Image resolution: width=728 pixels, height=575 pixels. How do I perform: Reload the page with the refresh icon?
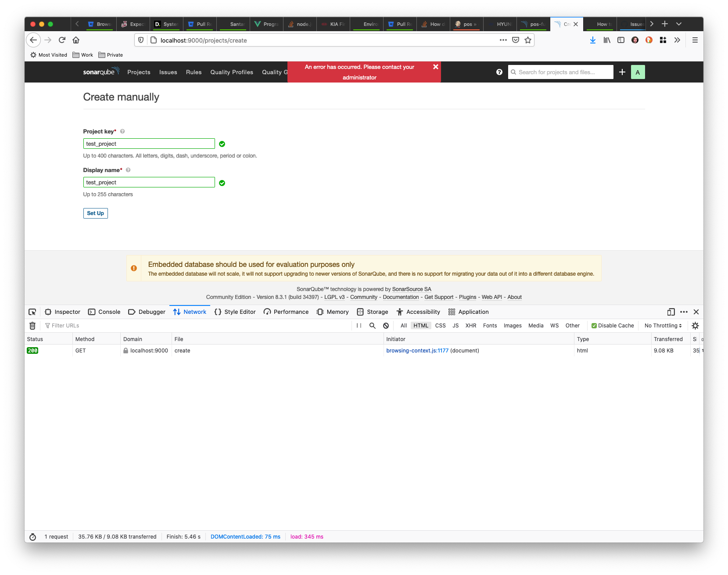click(x=62, y=40)
